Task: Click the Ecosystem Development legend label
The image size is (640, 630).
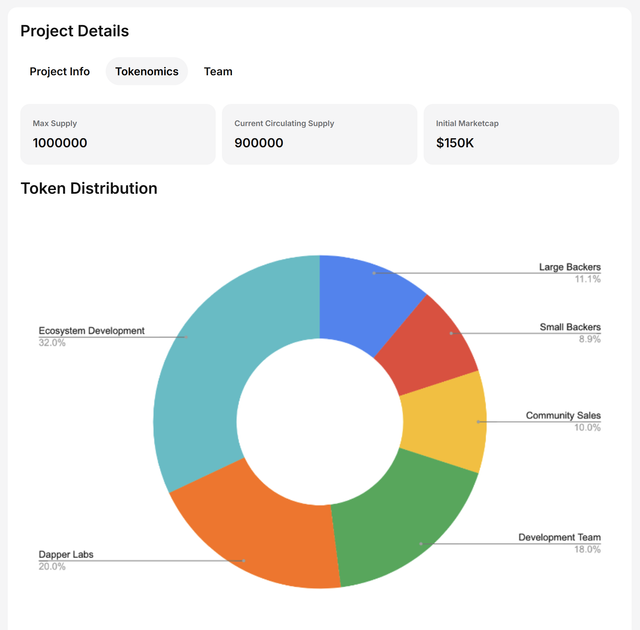Action: [92, 331]
